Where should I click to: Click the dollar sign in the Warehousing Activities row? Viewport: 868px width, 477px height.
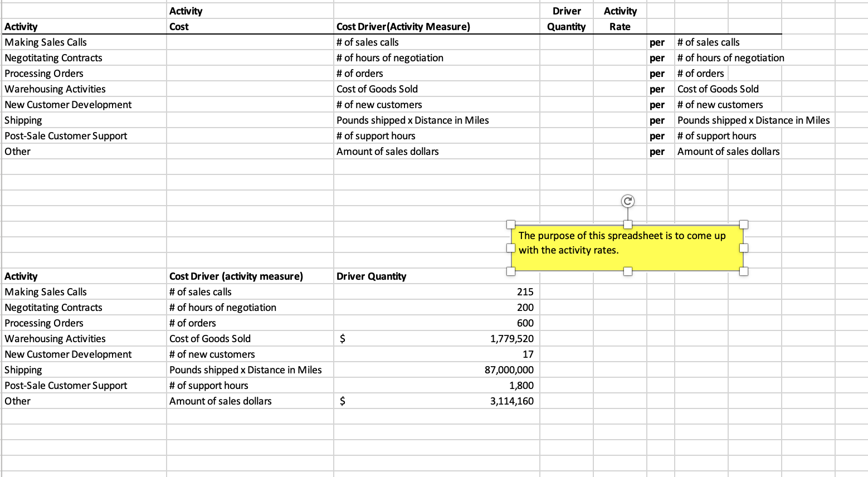[343, 338]
